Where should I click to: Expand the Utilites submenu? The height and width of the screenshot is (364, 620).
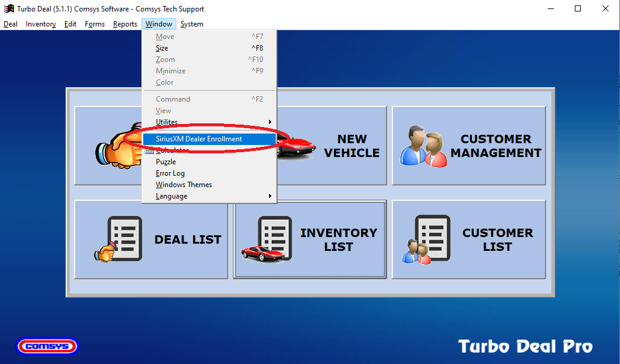click(x=209, y=122)
